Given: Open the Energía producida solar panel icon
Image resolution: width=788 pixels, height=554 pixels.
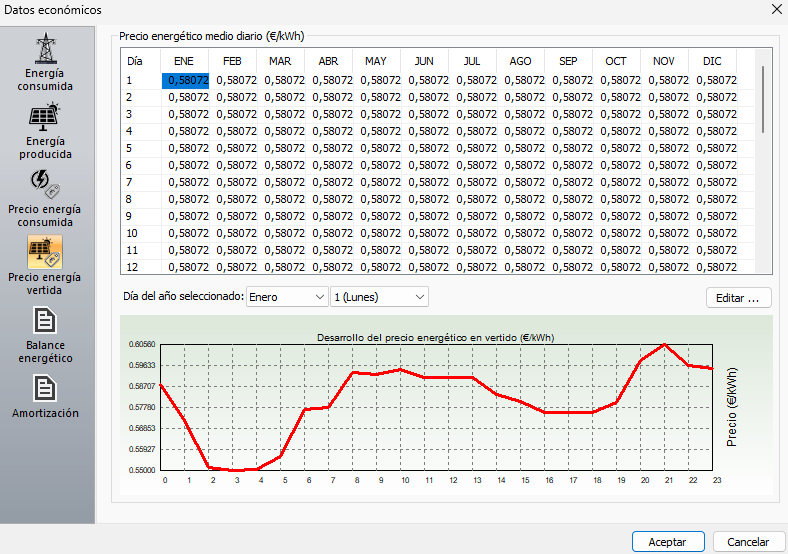Looking at the screenshot, I should pos(44,117).
